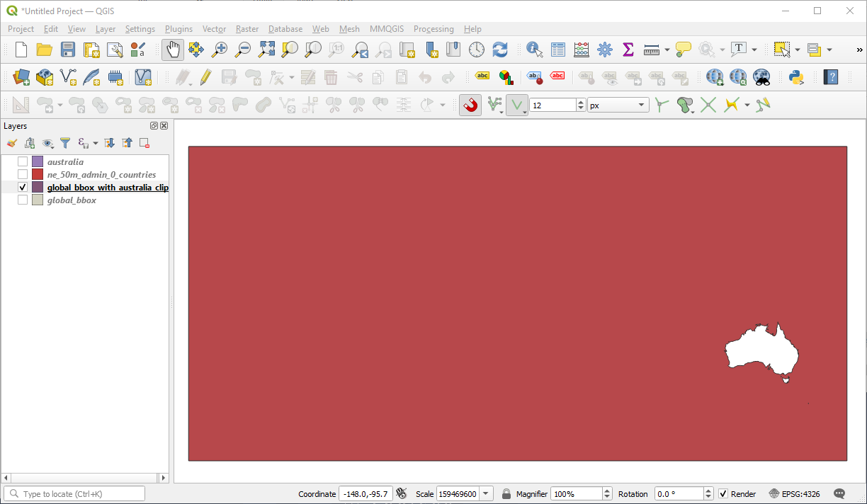The image size is (867, 504).
Task: Toggle the scale lock padlock icon
Action: click(506, 494)
